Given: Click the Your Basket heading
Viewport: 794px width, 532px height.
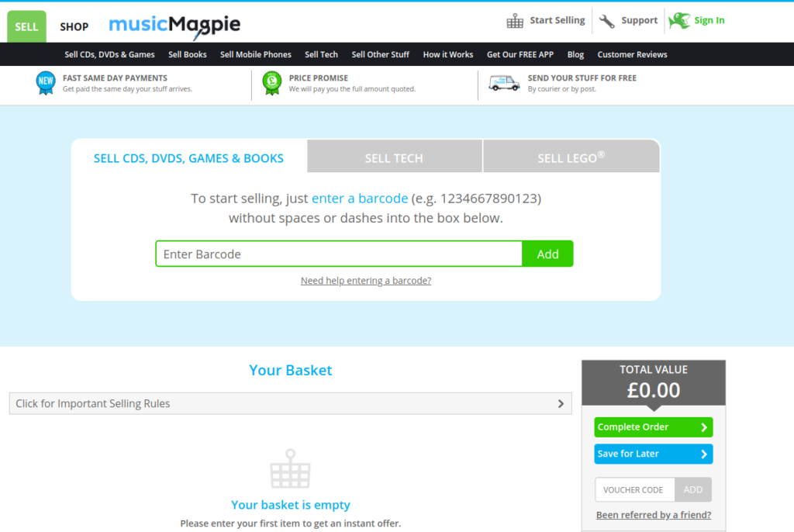Looking at the screenshot, I should (x=290, y=371).
